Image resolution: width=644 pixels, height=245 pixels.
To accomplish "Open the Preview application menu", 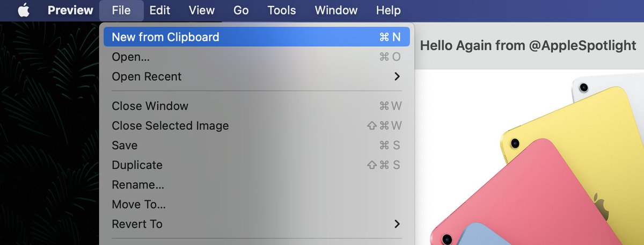I will [x=70, y=10].
